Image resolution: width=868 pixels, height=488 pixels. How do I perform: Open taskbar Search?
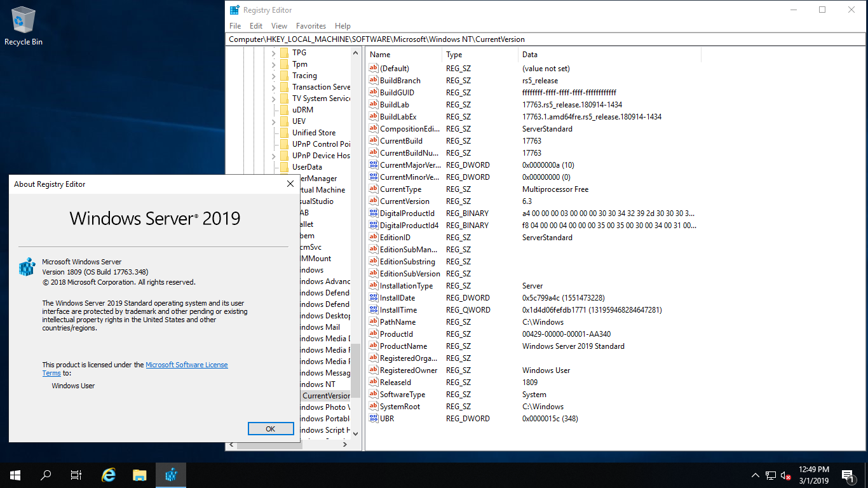pos(46,475)
